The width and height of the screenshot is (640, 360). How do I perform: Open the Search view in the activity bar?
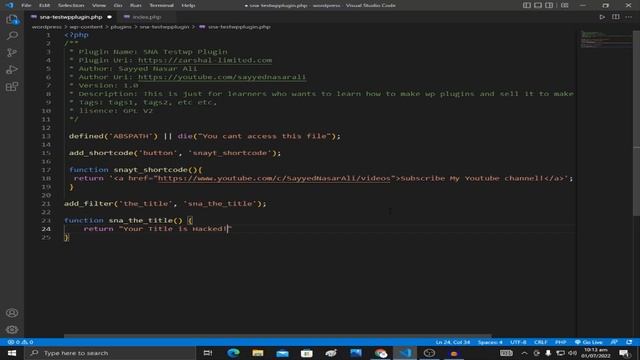point(12,36)
